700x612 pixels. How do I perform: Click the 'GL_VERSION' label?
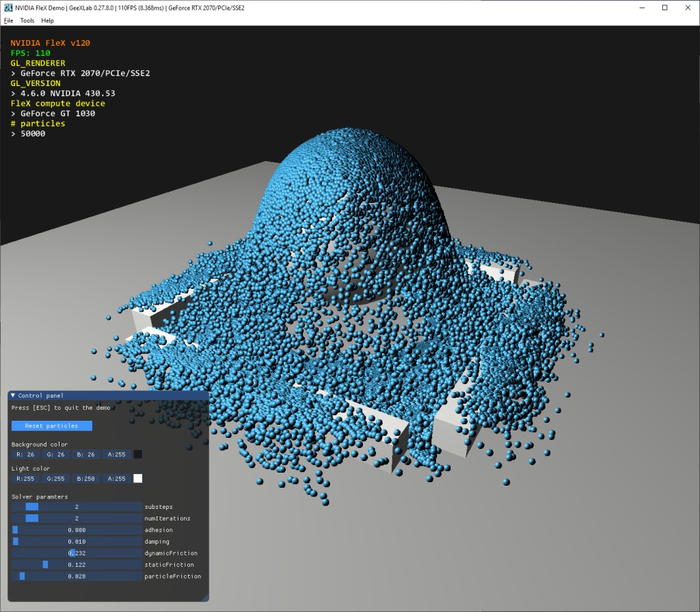click(36, 83)
